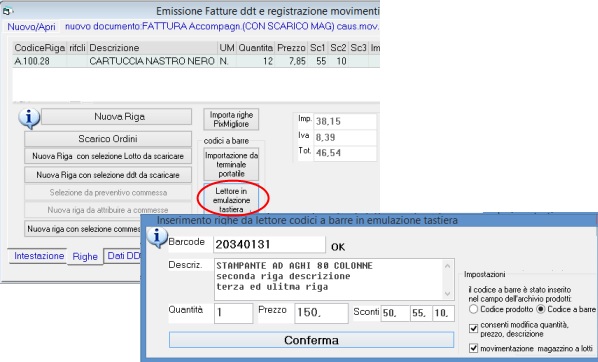Click the info icon beside Barcode field
This screenshot has width=598, height=362.
click(157, 237)
